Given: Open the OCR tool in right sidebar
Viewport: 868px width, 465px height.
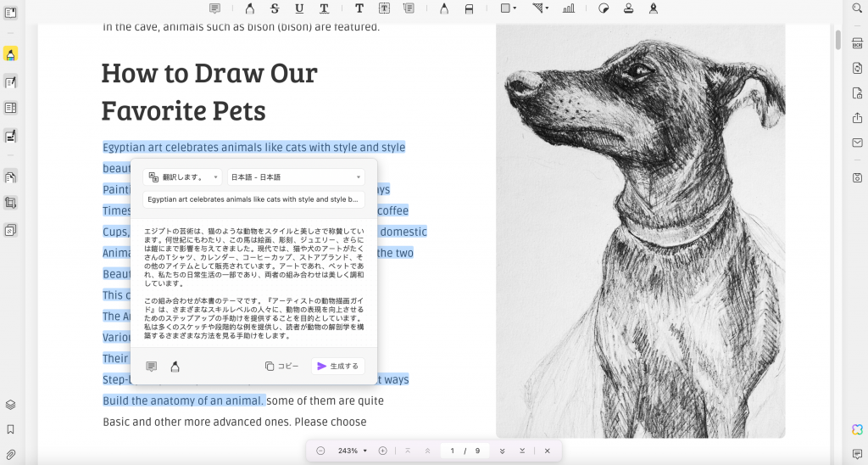Looking at the screenshot, I should tap(857, 43).
